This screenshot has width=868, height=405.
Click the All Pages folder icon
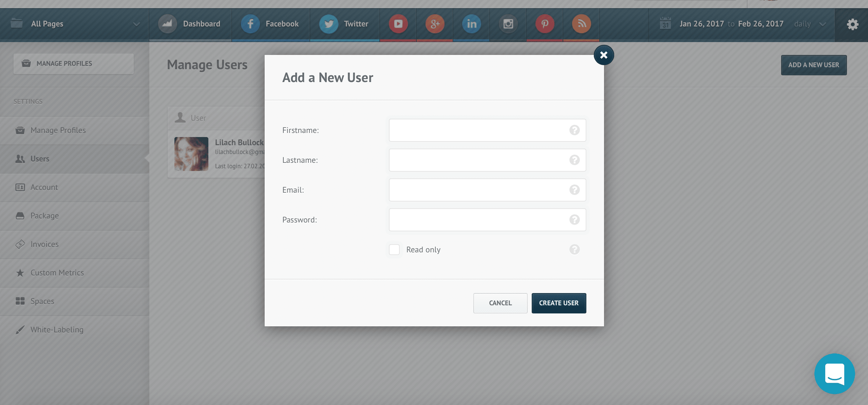pos(17,23)
